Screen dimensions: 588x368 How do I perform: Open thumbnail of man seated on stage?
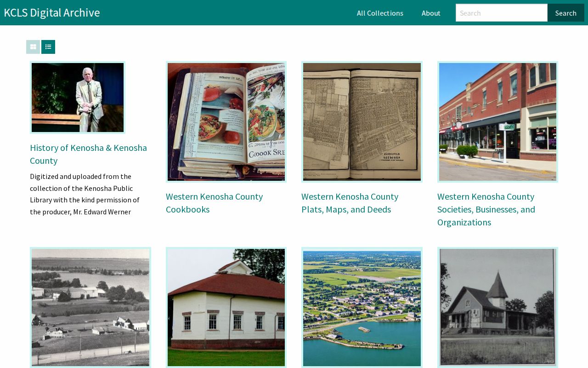click(x=78, y=98)
